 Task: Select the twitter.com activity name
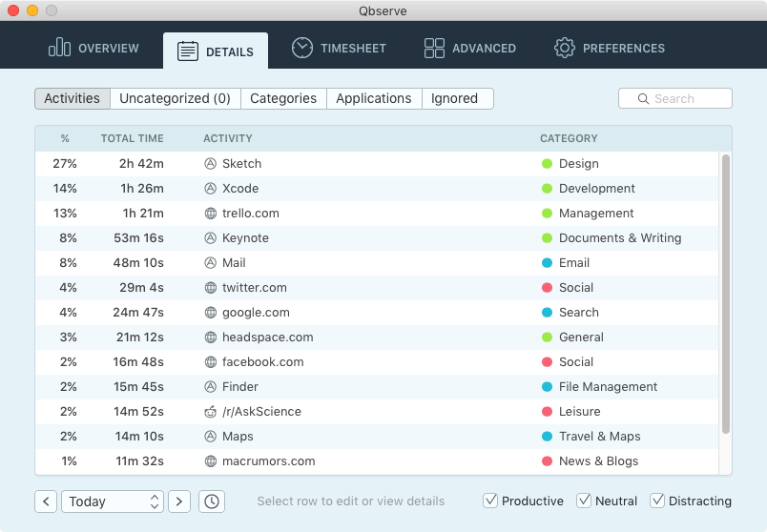pyautogui.click(x=255, y=288)
